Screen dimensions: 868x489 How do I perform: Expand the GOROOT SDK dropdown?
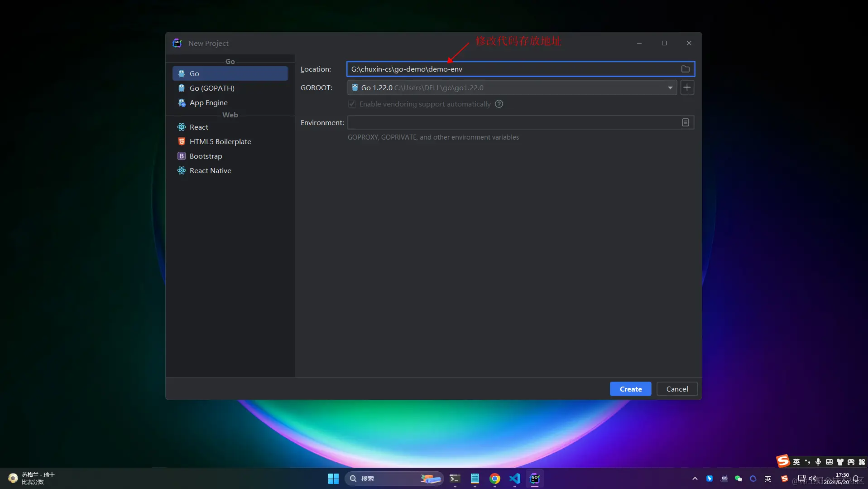(x=670, y=87)
